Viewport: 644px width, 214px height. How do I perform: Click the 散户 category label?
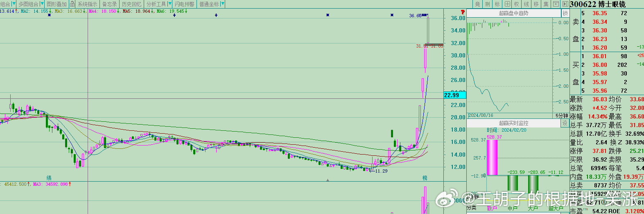(x=492, y=208)
